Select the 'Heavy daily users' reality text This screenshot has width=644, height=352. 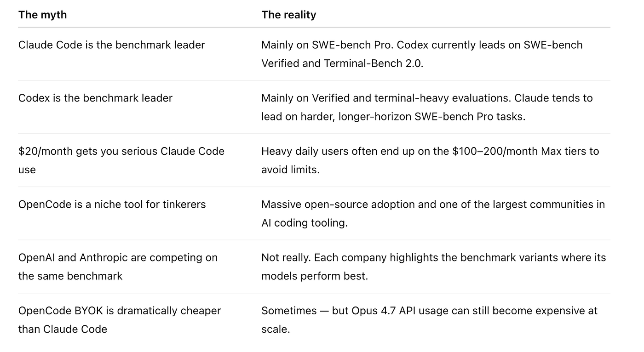(430, 160)
